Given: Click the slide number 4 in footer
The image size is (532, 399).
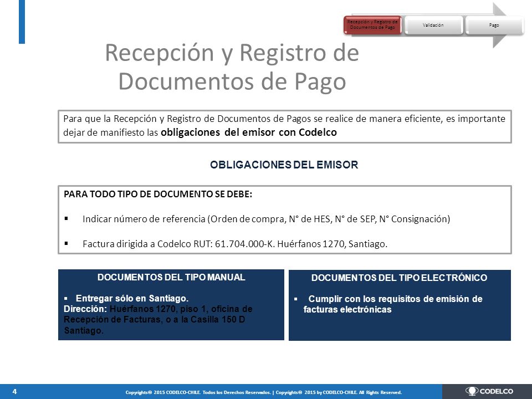Looking at the screenshot, I should click(x=14, y=392).
